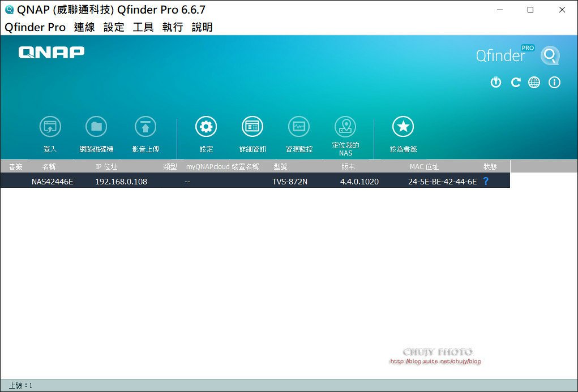This screenshot has width=578, height=392.
Task: Click the MAC address 24-5E-BE-42-44-6E
Action: pyautogui.click(x=442, y=181)
